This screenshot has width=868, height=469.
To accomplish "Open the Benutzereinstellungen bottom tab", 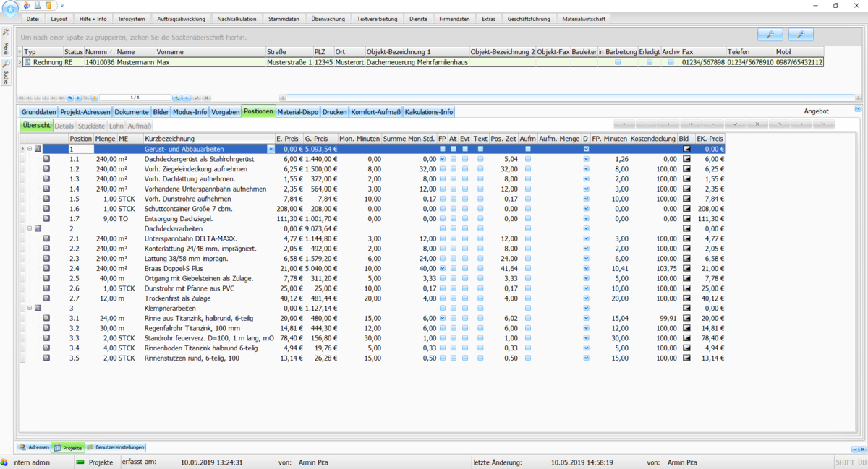I will pos(116,448).
